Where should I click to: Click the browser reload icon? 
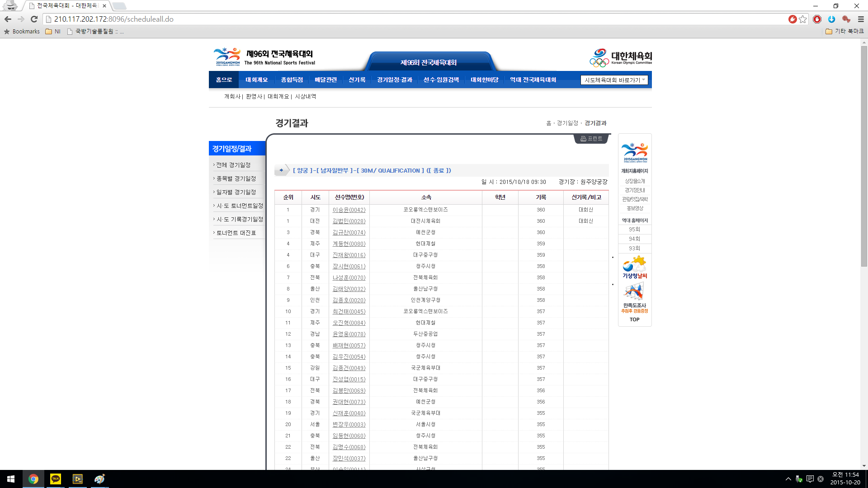34,19
